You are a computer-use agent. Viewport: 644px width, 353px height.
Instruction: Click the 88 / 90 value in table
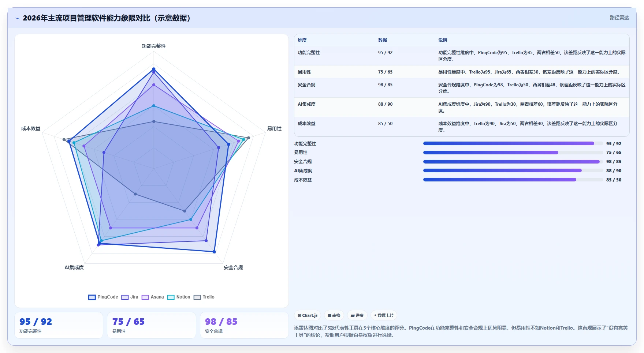(385, 104)
